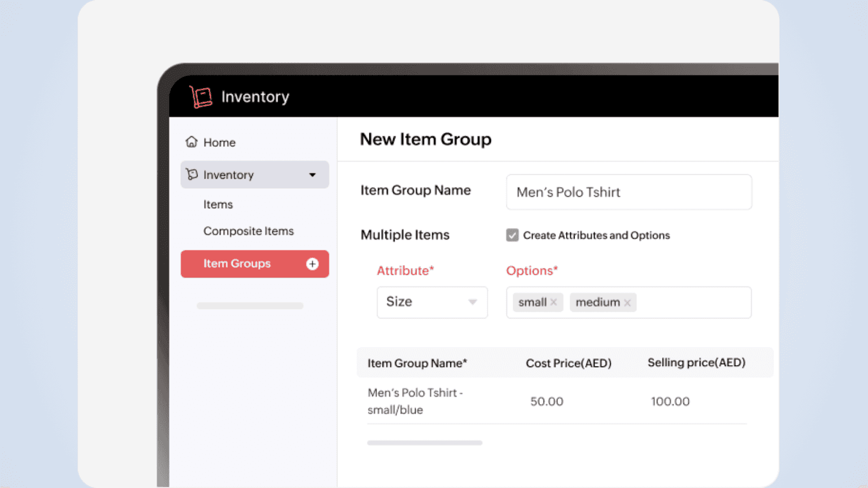Select the Item Groups sidebar entry
This screenshot has height=488, width=868.
pos(237,264)
